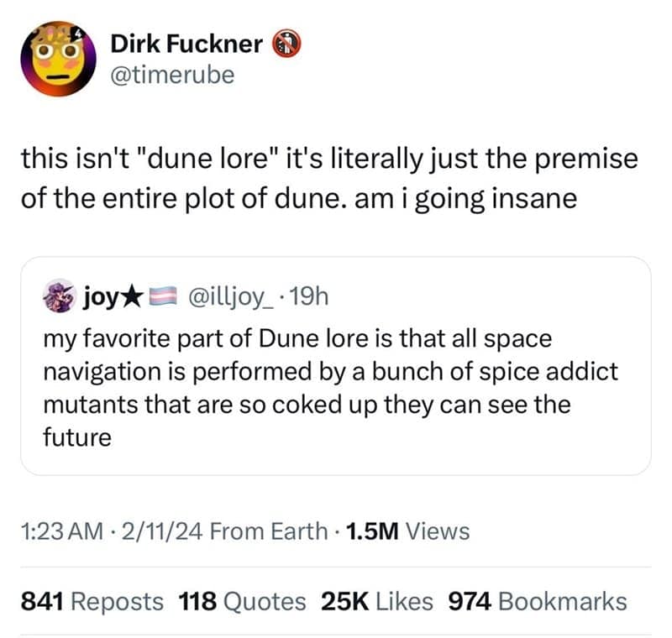
Task: Open the 974 Bookmarks count
Action: click(x=538, y=601)
